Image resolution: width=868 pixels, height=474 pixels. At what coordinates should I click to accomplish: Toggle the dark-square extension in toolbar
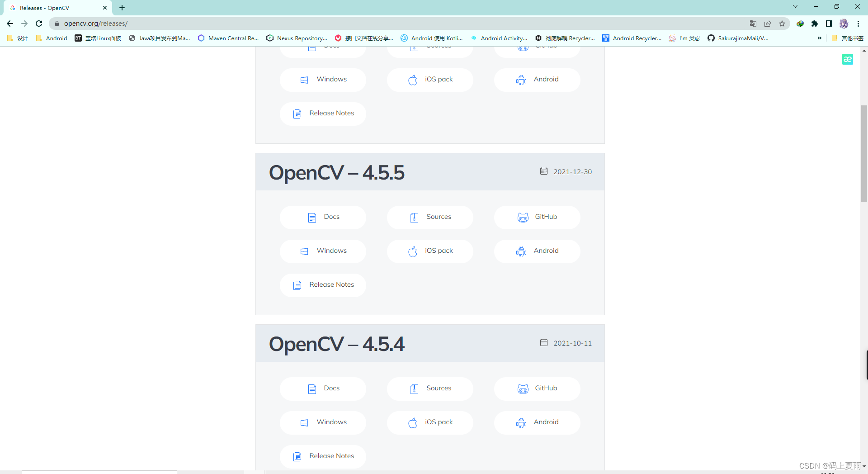tap(829, 24)
